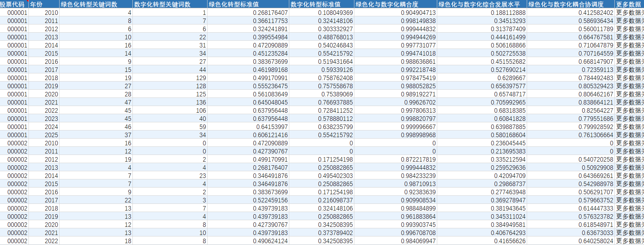Click on value 0.303332927
Screen dimensions: 644x245
pos(321,29)
